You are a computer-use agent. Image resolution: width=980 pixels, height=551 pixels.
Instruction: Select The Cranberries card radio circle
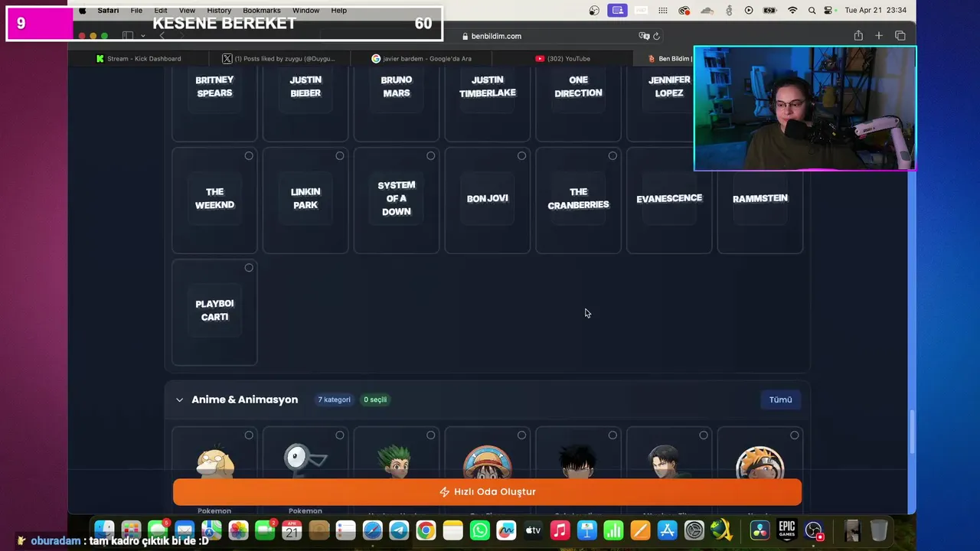tap(612, 155)
